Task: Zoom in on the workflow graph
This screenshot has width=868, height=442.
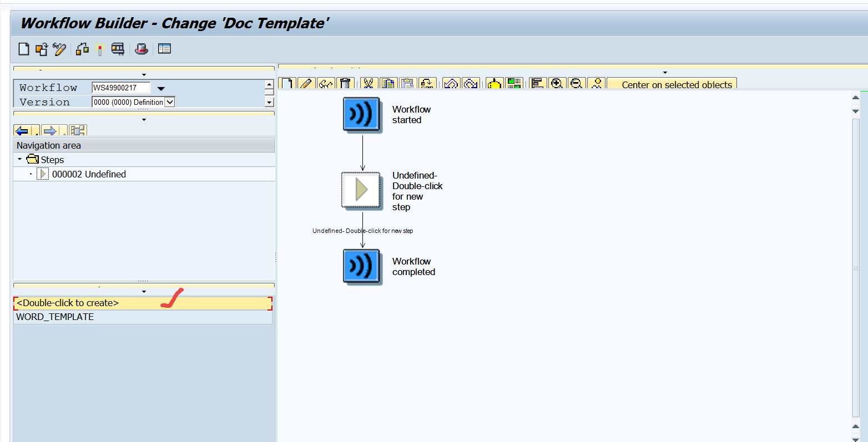Action: (x=557, y=84)
